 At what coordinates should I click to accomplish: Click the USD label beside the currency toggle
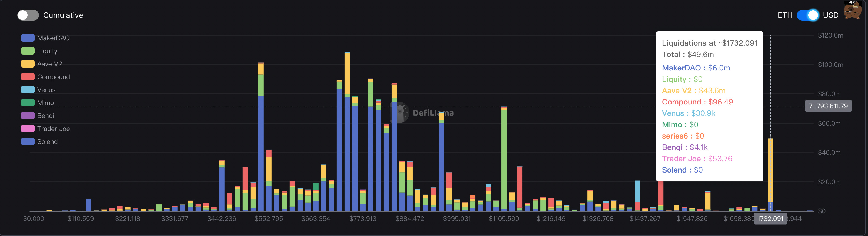pos(831,15)
